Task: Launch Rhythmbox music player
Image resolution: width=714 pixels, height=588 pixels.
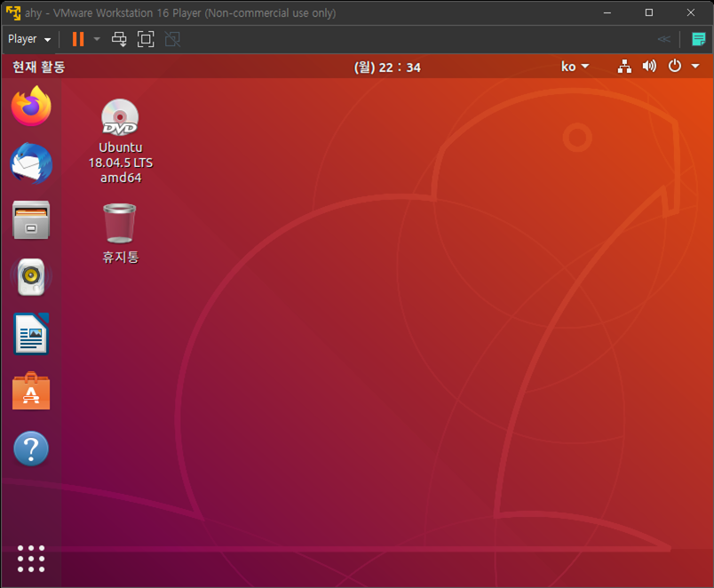Action: pos(31,276)
